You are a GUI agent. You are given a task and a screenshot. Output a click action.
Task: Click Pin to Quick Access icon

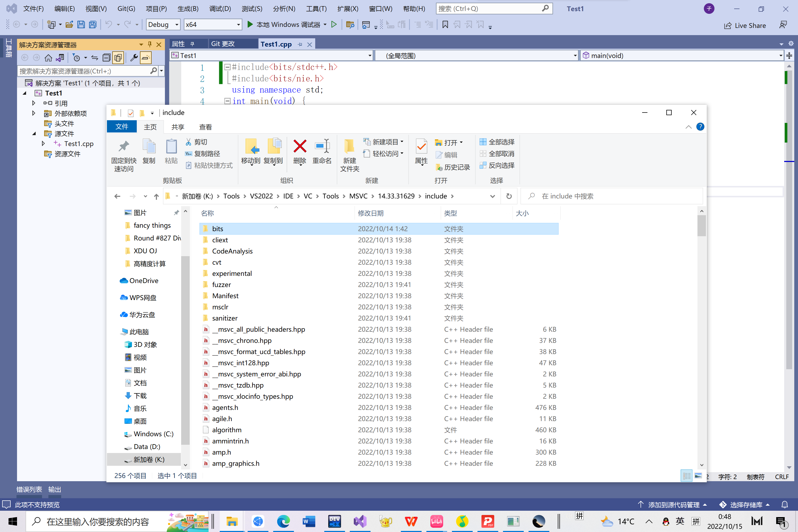tap(123, 147)
